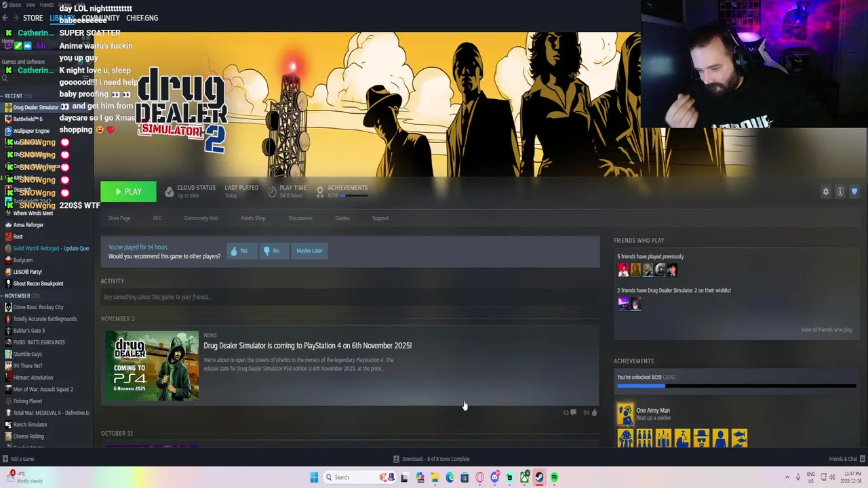Image resolution: width=868 pixels, height=488 pixels.
Task: Open the Support link
Action: point(380,218)
